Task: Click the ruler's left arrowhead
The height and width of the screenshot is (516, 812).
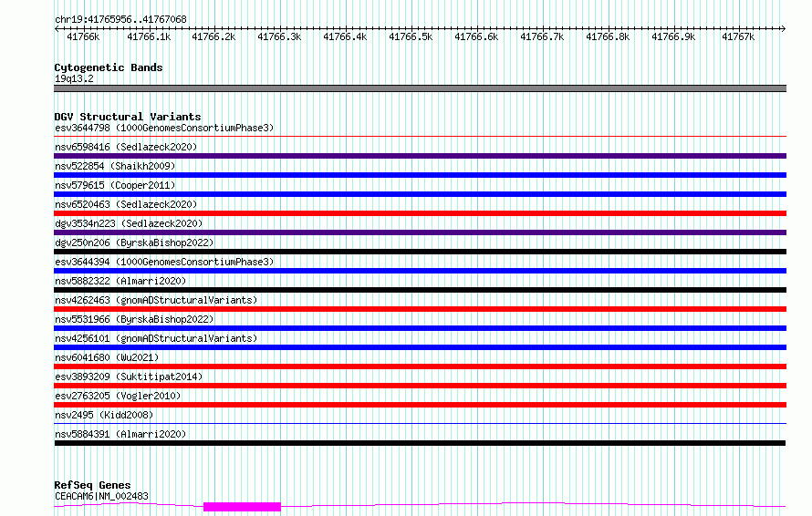Action: 57,28
